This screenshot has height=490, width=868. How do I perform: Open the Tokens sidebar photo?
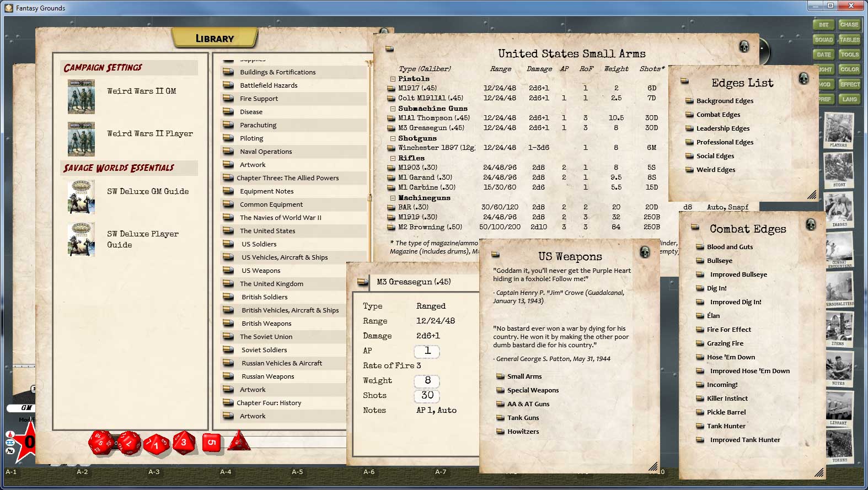tap(839, 445)
